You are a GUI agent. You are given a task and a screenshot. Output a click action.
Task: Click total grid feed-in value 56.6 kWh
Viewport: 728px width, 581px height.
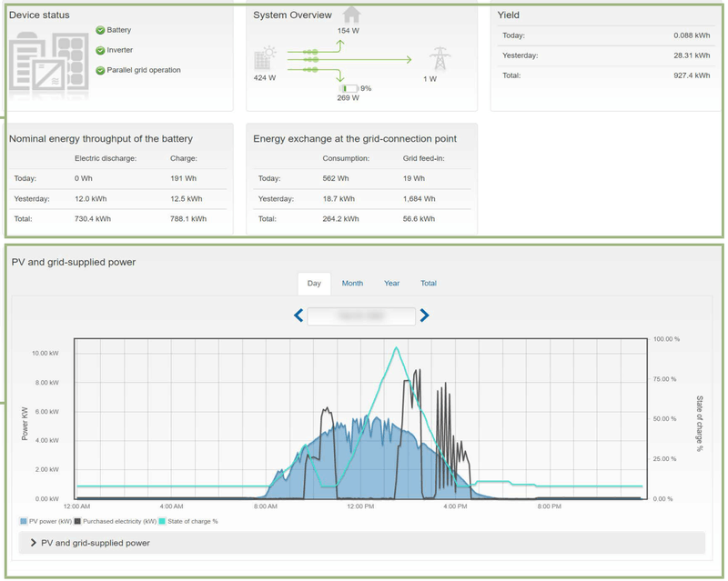(x=419, y=218)
